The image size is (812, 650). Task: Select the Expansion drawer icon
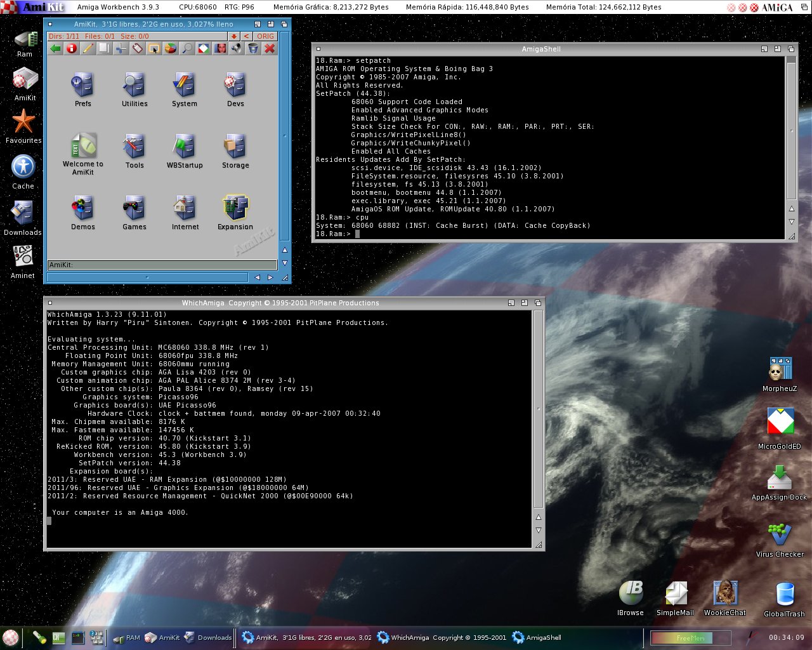tap(235, 213)
